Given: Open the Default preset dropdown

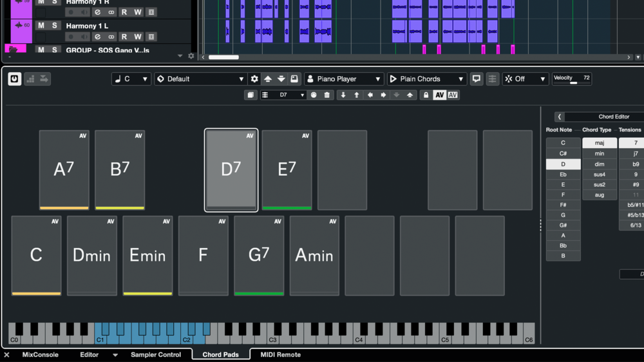Looking at the screenshot, I should [x=200, y=79].
